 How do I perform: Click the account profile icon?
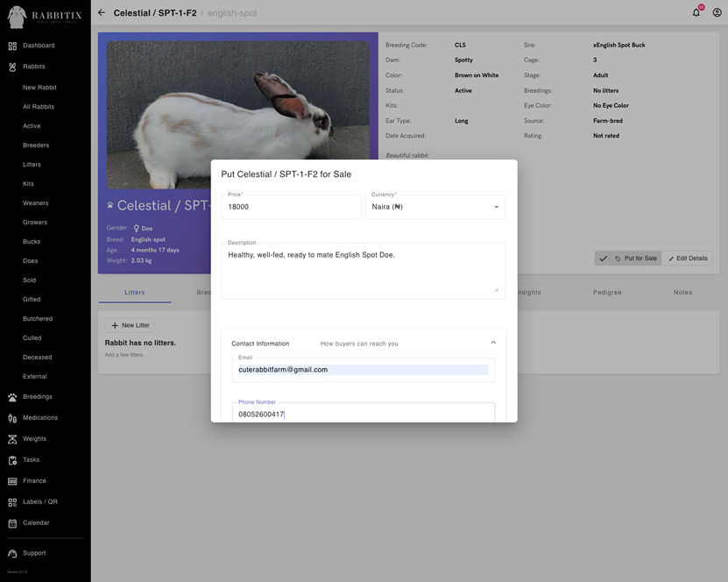(716, 11)
